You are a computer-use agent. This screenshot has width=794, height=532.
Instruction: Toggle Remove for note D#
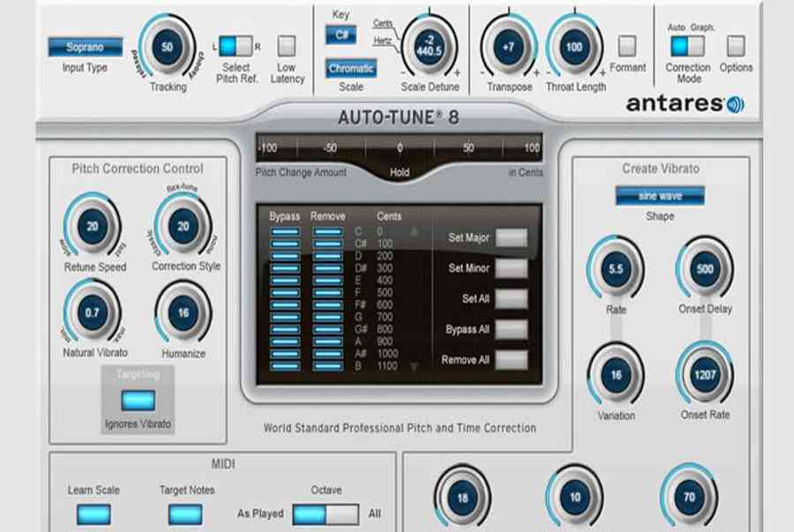click(327, 268)
